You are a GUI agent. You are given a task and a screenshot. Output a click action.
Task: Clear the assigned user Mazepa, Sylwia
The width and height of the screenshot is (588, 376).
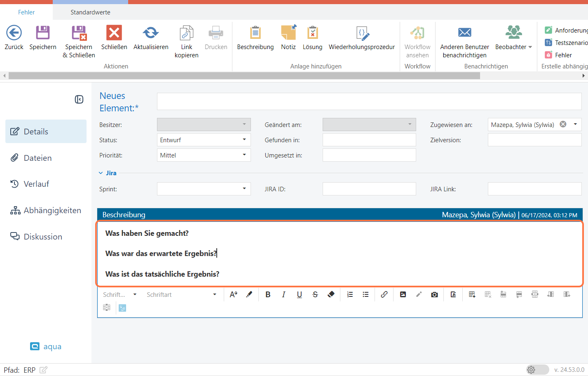[x=563, y=125]
